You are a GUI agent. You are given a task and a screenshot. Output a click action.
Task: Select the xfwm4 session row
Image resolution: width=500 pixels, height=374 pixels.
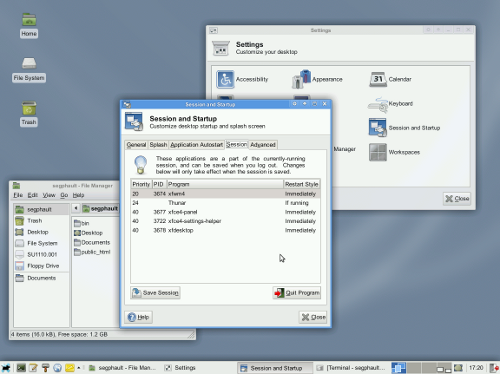point(225,194)
